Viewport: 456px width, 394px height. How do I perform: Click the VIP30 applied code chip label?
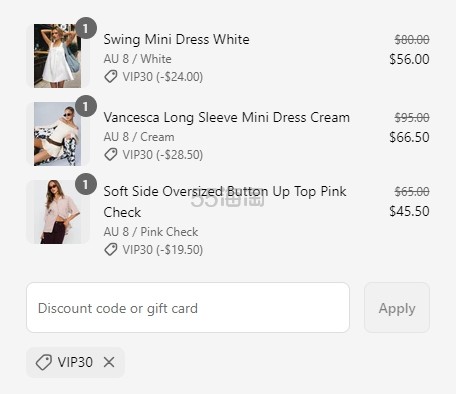click(75, 362)
